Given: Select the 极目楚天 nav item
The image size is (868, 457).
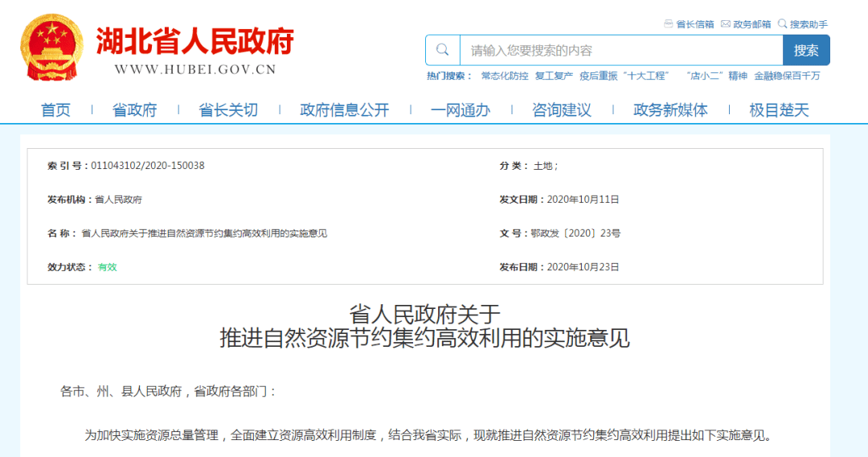Looking at the screenshot, I should click(x=779, y=110).
